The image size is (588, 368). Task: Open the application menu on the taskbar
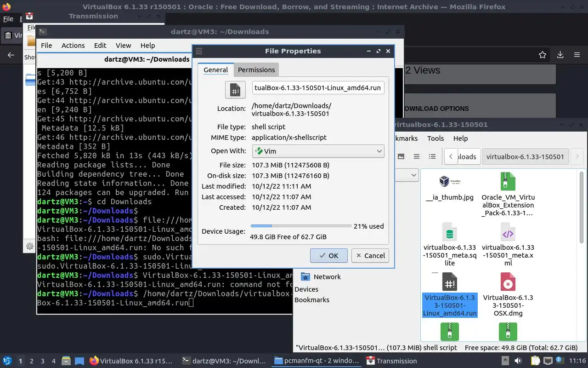tap(7, 361)
